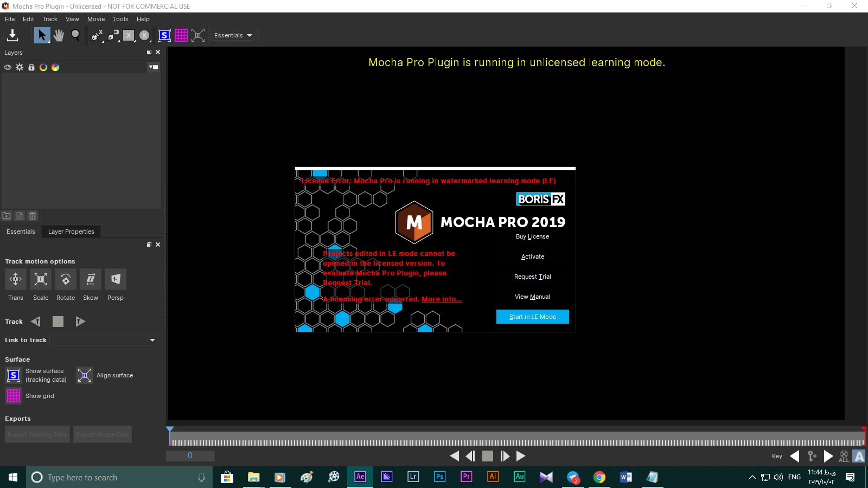The width and height of the screenshot is (868, 488).
Task: Open the Essentials workspace dropdown
Action: pos(233,35)
